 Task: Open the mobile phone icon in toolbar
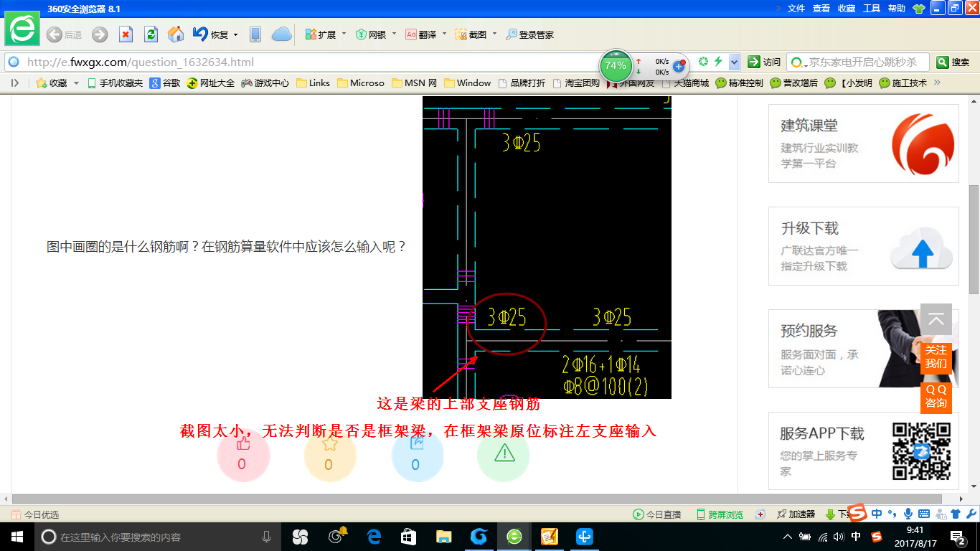(255, 34)
